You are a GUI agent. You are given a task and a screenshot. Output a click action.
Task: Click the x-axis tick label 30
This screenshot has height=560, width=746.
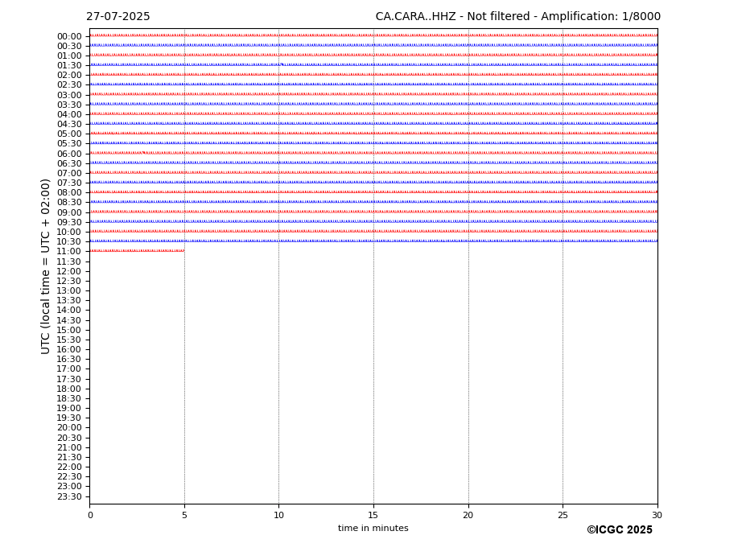point(657,515)
